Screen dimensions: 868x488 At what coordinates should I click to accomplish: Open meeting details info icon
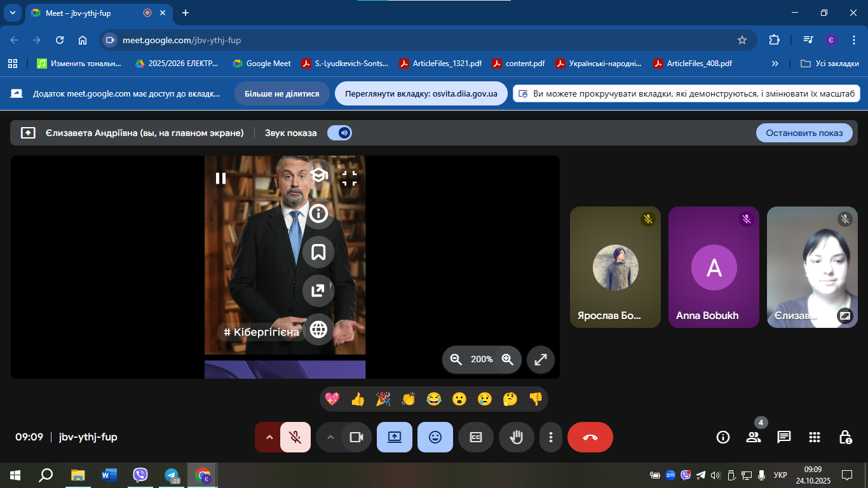pos(722,437)
